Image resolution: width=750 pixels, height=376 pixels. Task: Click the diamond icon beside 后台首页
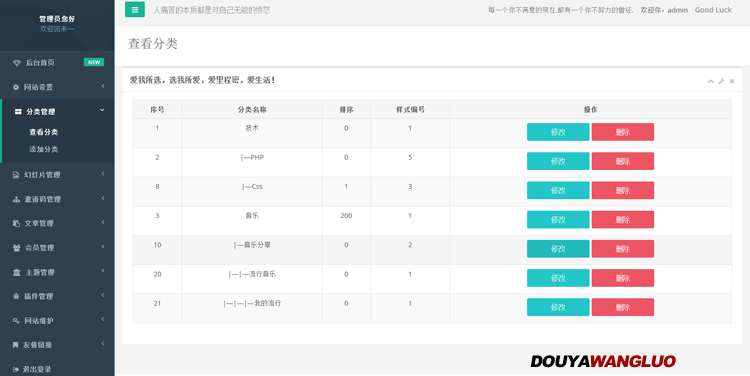17,63
